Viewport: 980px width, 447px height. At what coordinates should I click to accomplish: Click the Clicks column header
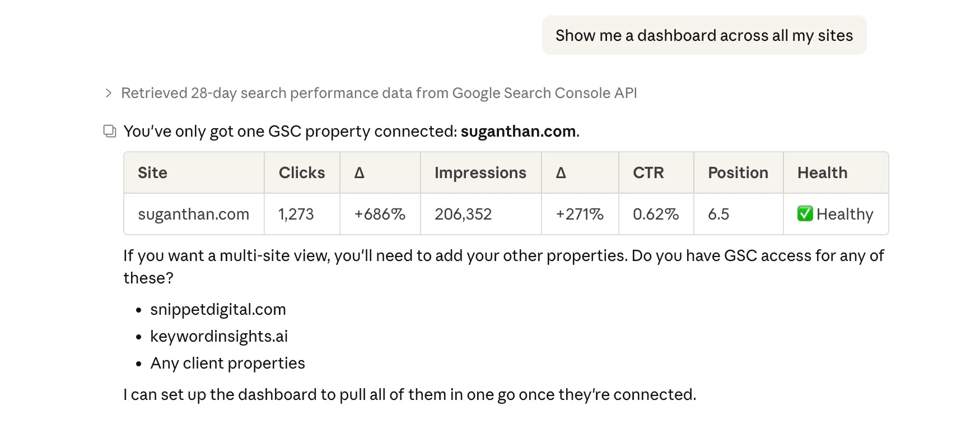[301, 173]
